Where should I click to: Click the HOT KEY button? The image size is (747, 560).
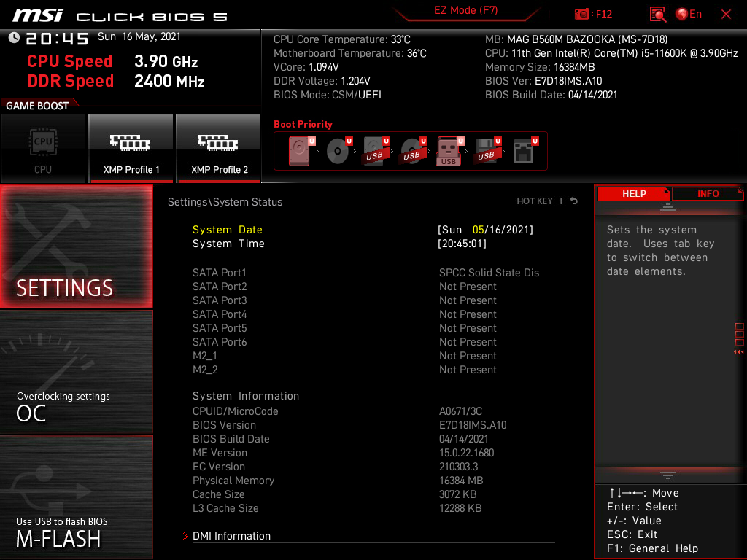coord(535,201)
